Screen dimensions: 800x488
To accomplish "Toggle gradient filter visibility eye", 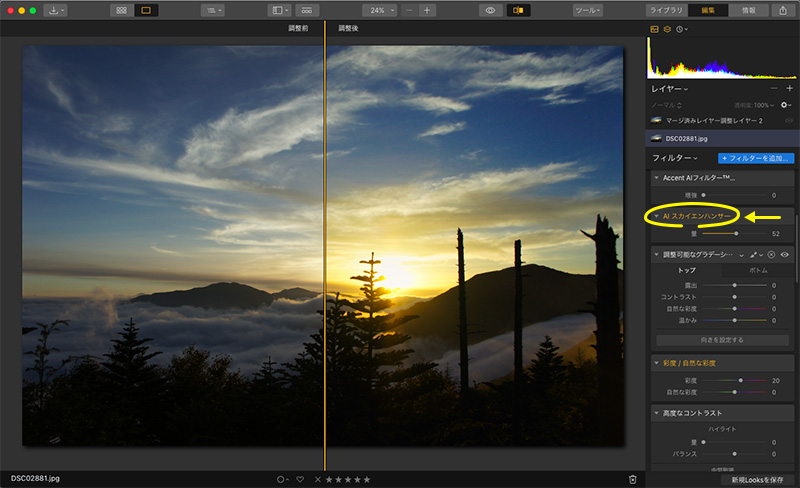I will click(x=785, y=255).
